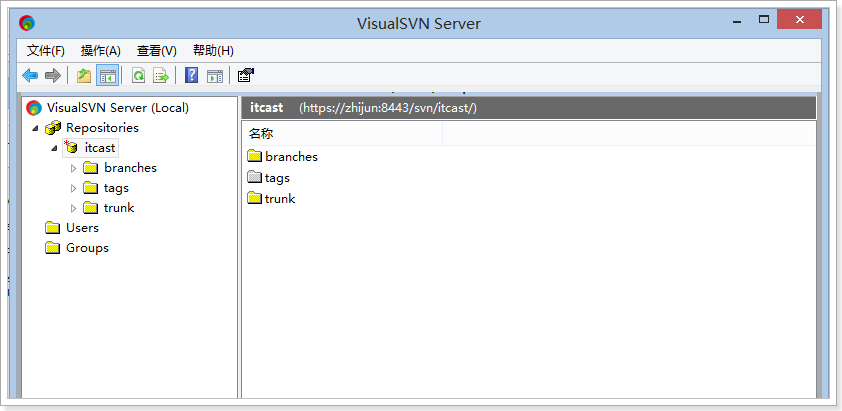Click the Forward arrow toolbar icon

point(53,75)
